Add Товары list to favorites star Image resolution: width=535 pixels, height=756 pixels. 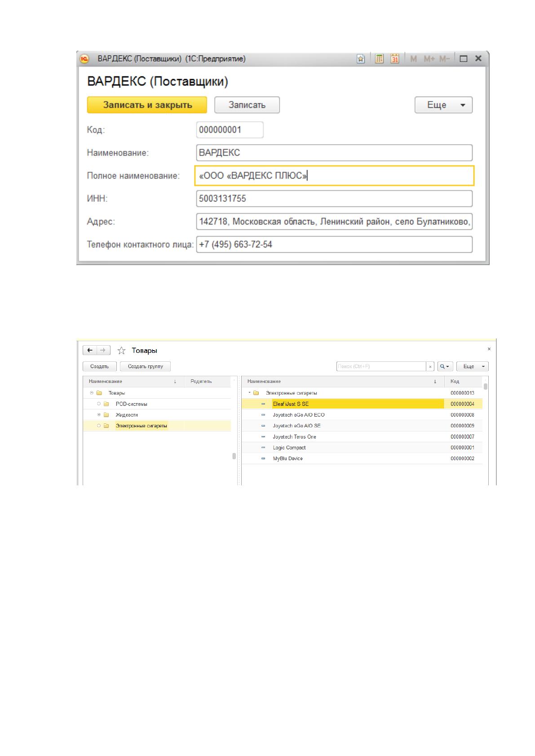(x=121, y=351)
